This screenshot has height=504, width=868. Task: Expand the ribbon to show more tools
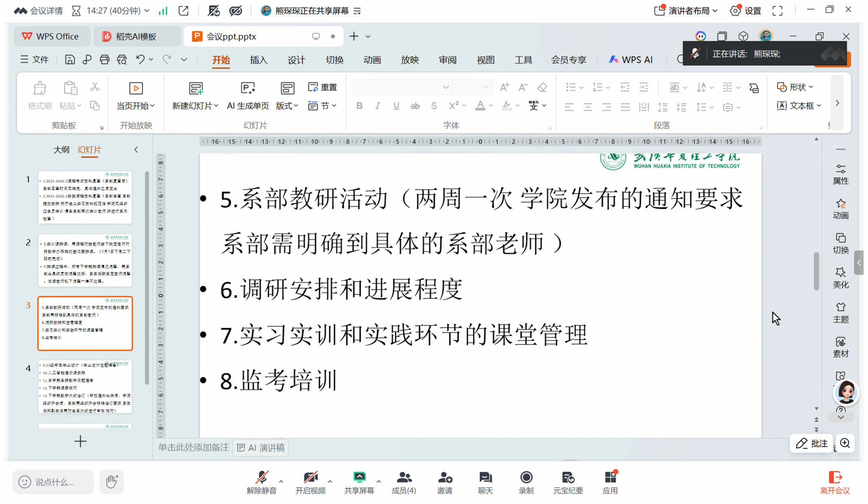pos(837,103)
